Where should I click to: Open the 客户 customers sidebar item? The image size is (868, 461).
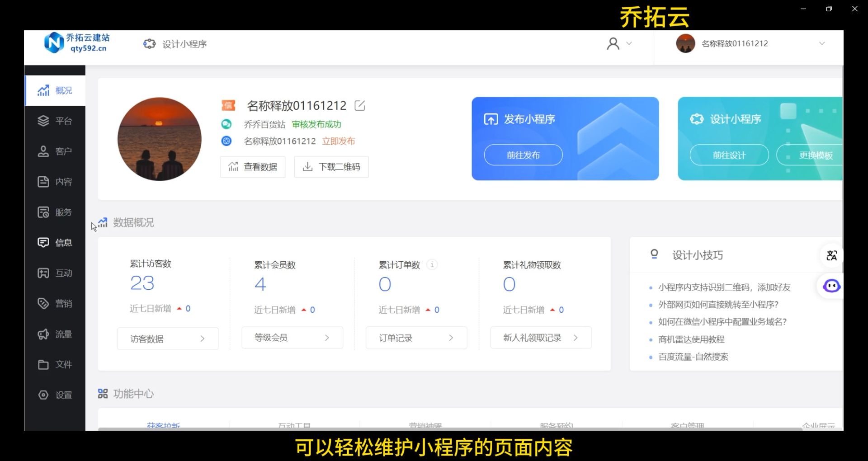(x=55, y=151)
